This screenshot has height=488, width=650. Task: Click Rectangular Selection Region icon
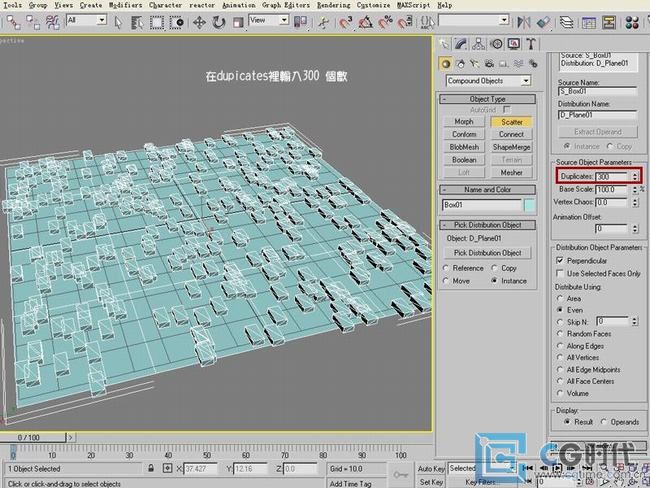click(157, 22)
